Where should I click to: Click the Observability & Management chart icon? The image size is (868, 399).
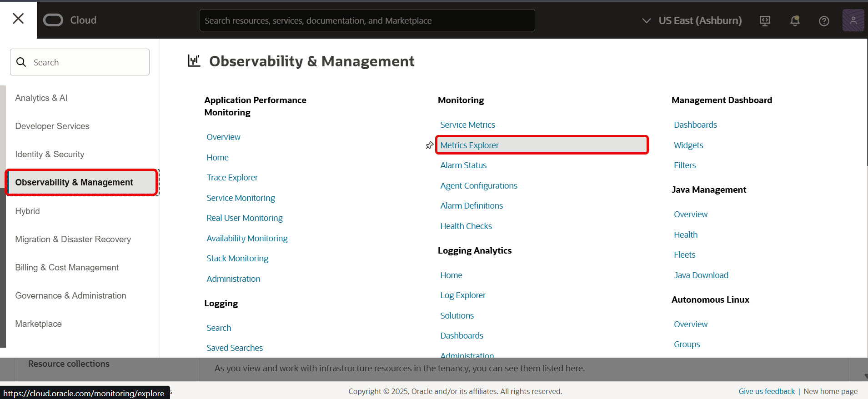(194, 61)
